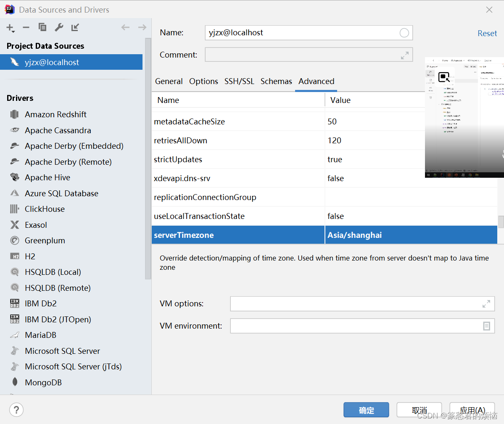Add a new data source with the plus icon
This screenshot has width=504, height=424.
(10, 27)
